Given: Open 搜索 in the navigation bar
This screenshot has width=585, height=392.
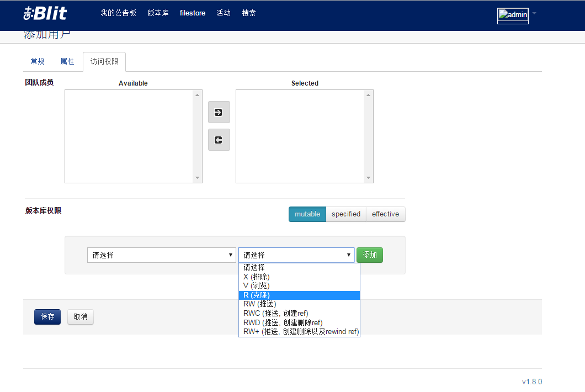Looking at the screenshot, I should click(249, 13).
